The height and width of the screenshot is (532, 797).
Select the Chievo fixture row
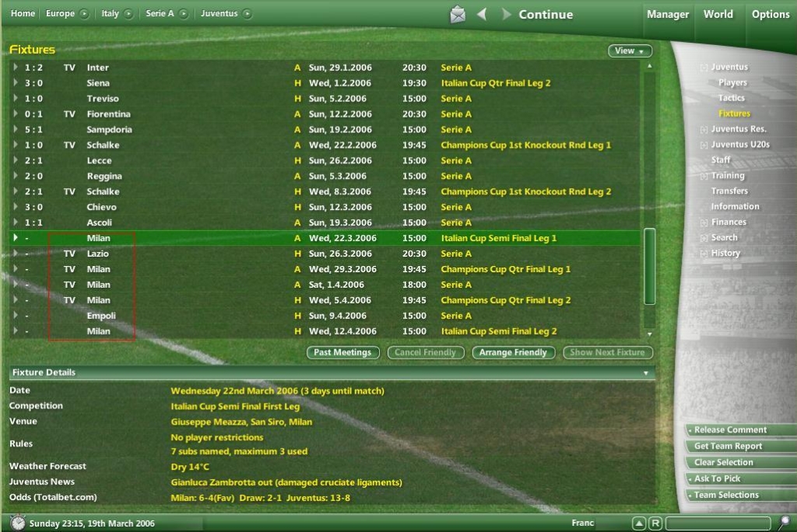click(x=325, y=207)
